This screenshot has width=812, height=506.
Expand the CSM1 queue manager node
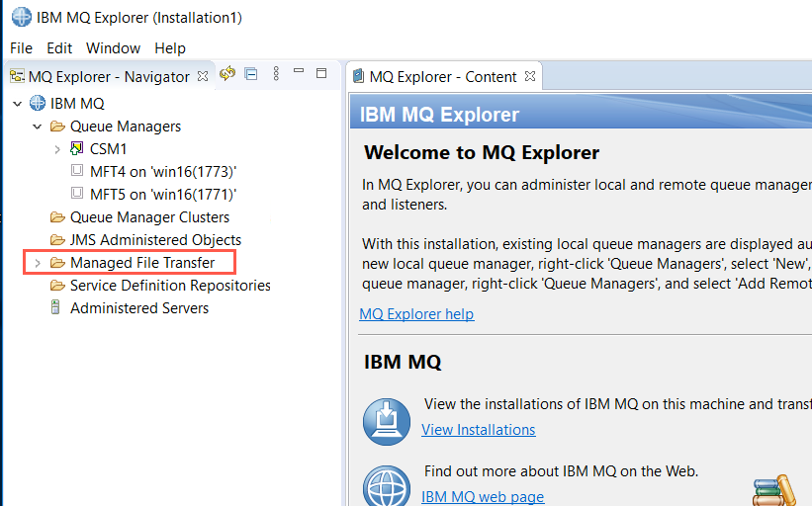pos(57,149)
